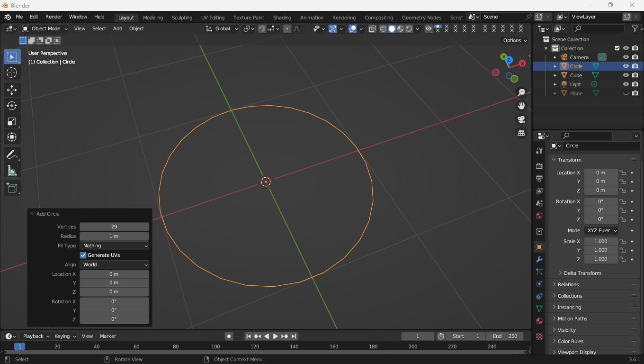Lock Location X transform

pyautogui.click(x=623, y=173)
